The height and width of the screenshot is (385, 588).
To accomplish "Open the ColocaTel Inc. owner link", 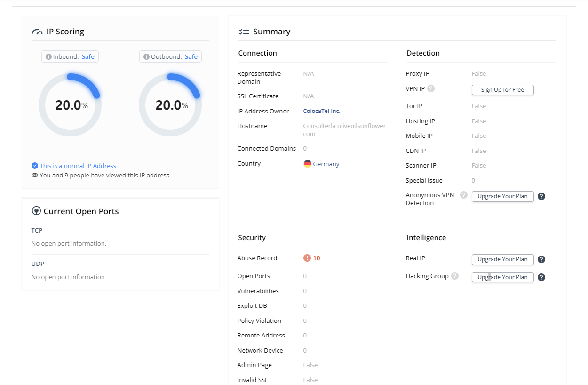I will click(x=322, y=111).
